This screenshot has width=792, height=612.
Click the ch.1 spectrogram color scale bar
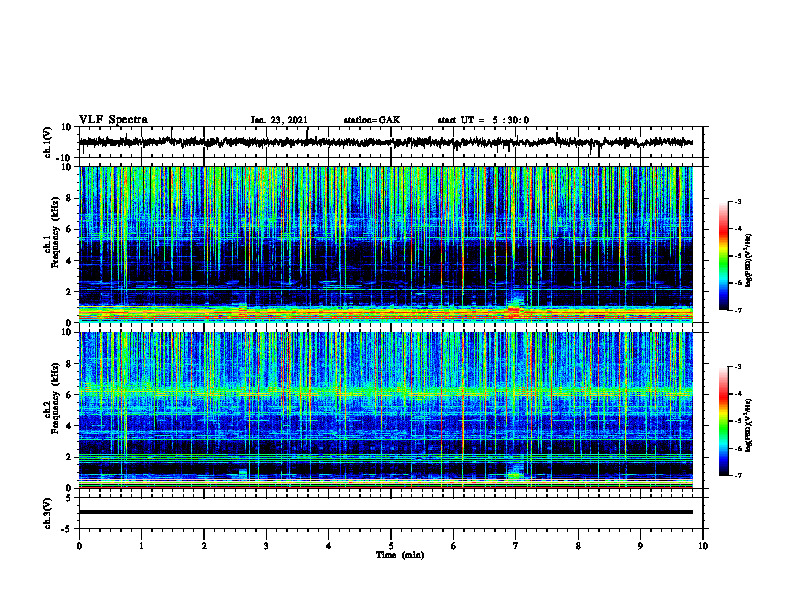(723, 256)
